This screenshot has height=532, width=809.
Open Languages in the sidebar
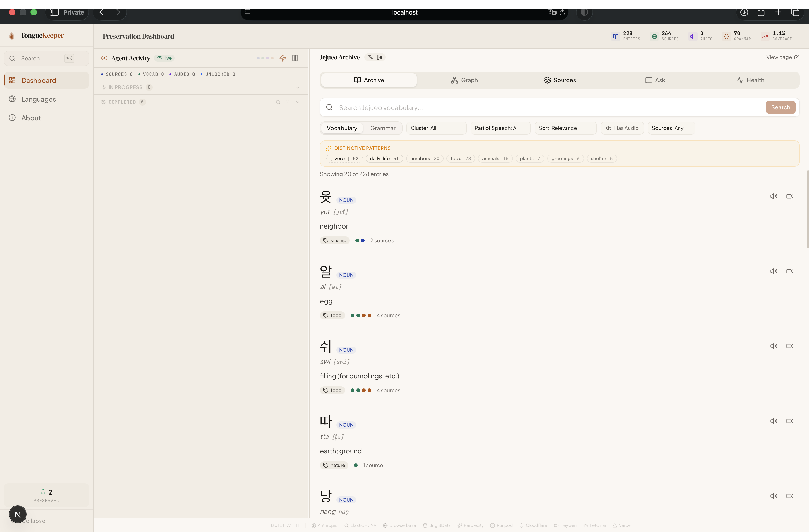(38, 99)
